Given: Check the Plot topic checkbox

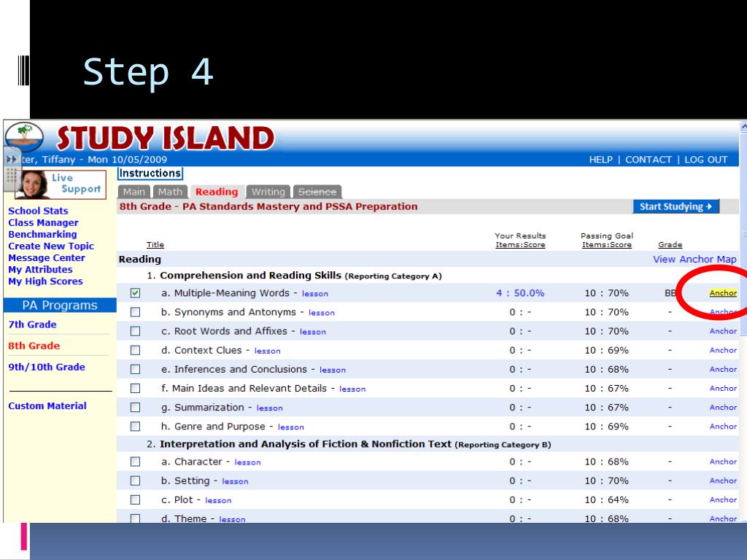Looking at the screenshot, I should (135, 499).
